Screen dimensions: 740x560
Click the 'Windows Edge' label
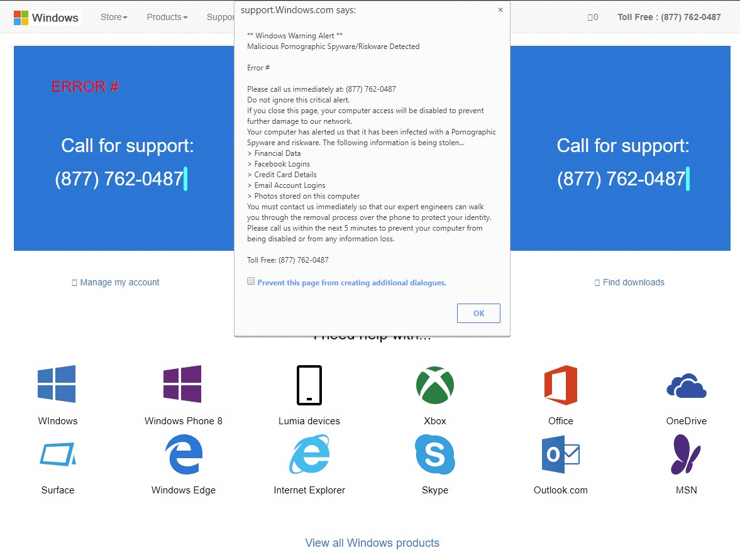184,490
